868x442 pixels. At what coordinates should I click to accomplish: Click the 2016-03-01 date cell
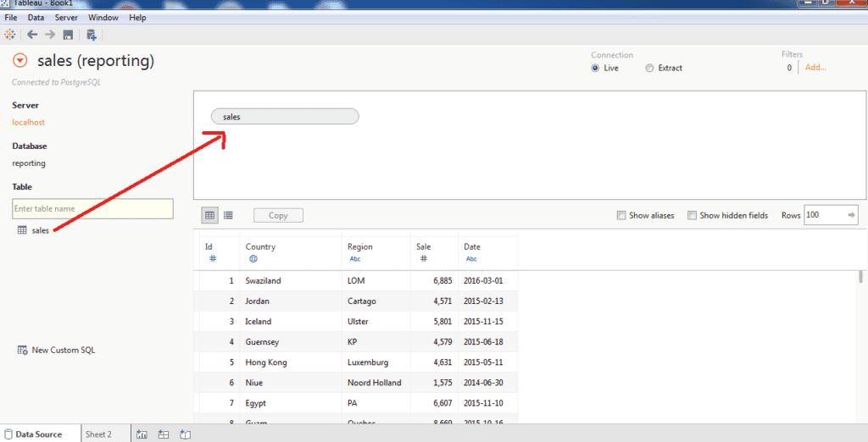pos(487,280)
